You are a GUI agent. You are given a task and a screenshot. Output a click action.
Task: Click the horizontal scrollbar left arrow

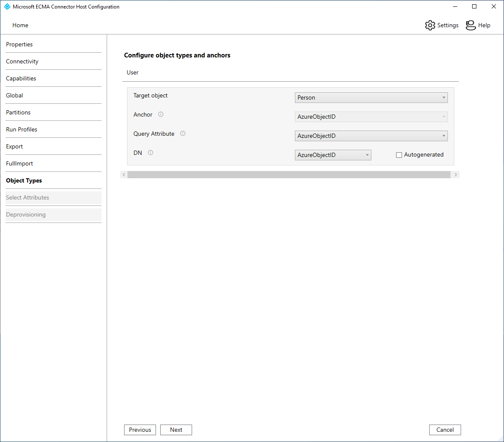pos(124,175)
